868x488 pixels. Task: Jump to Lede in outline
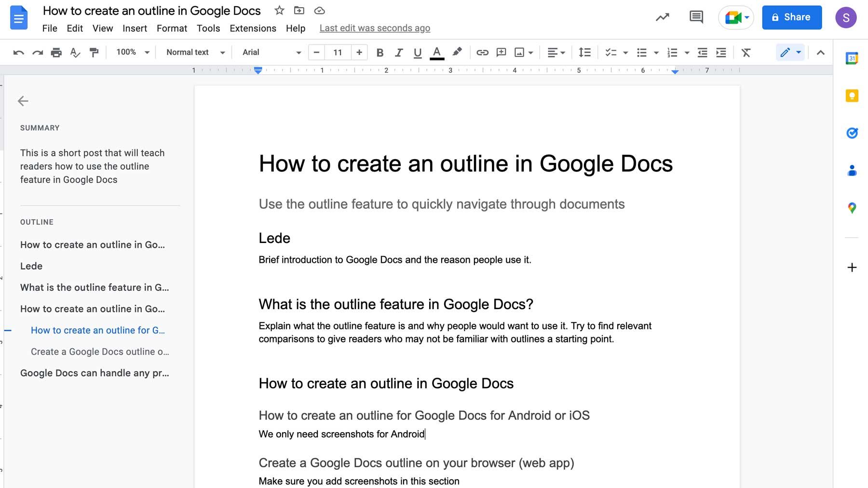[31, 266]
